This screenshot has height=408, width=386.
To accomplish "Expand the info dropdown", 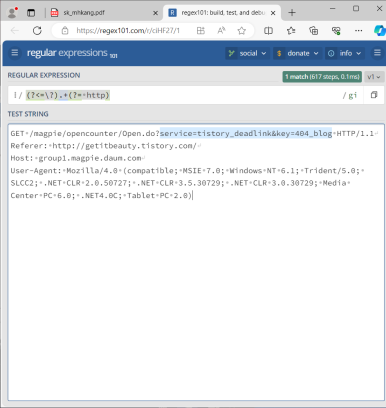I will point(345,53).
